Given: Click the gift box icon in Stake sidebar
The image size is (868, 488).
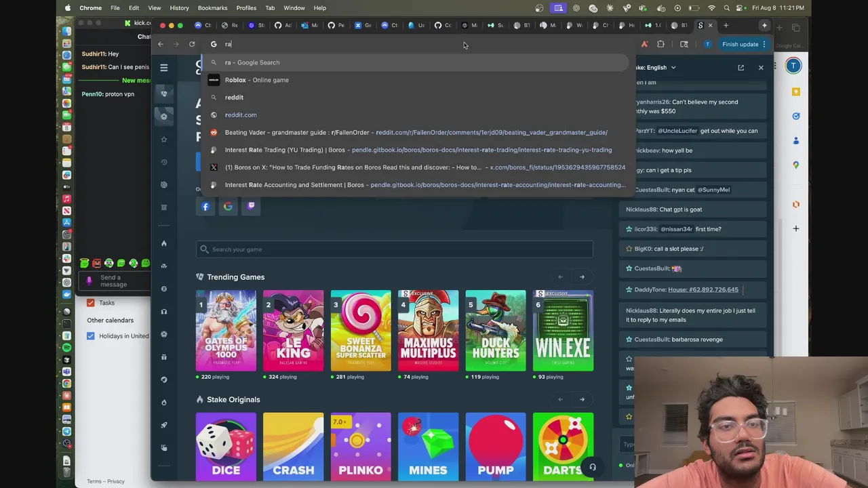Looking at the screenshot, I should 163,357.
